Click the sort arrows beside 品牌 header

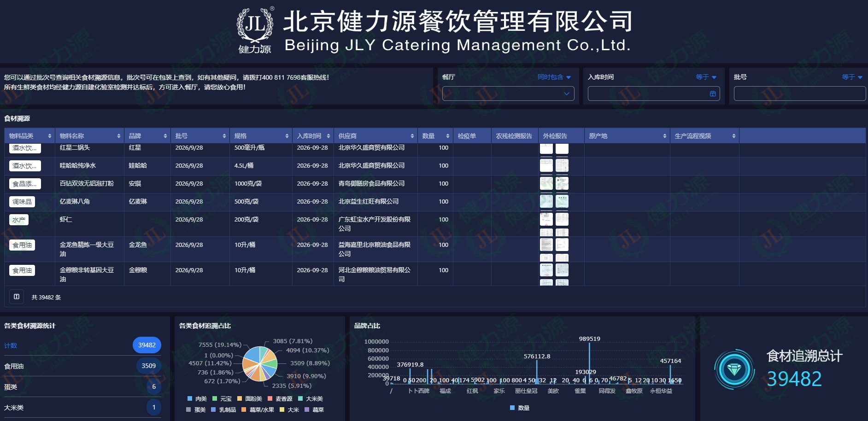point(165,136)
